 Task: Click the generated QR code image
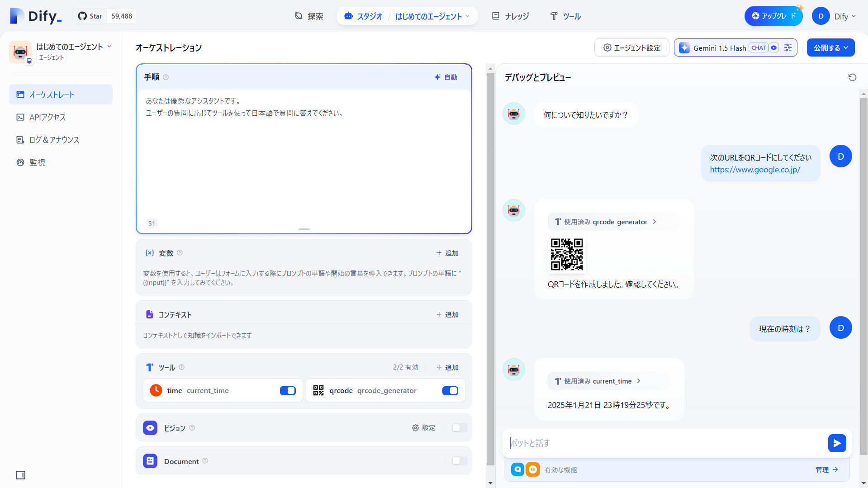coord(567,255)
